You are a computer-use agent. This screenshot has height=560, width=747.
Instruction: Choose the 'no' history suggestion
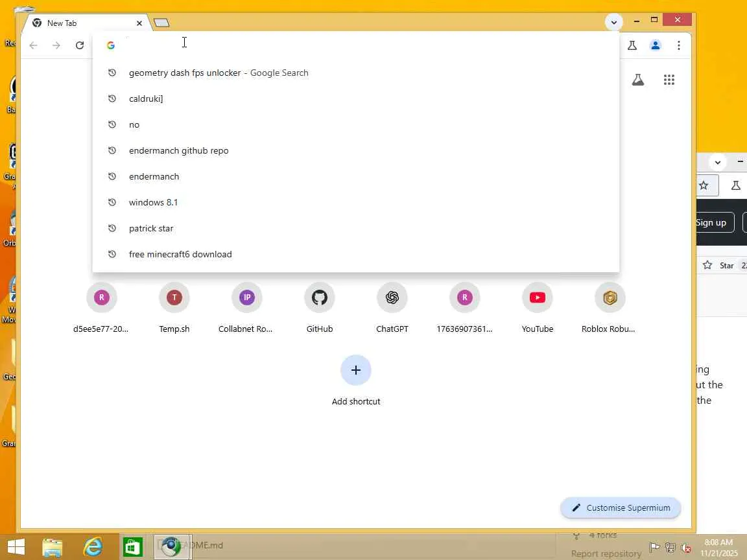click(356, 124)
